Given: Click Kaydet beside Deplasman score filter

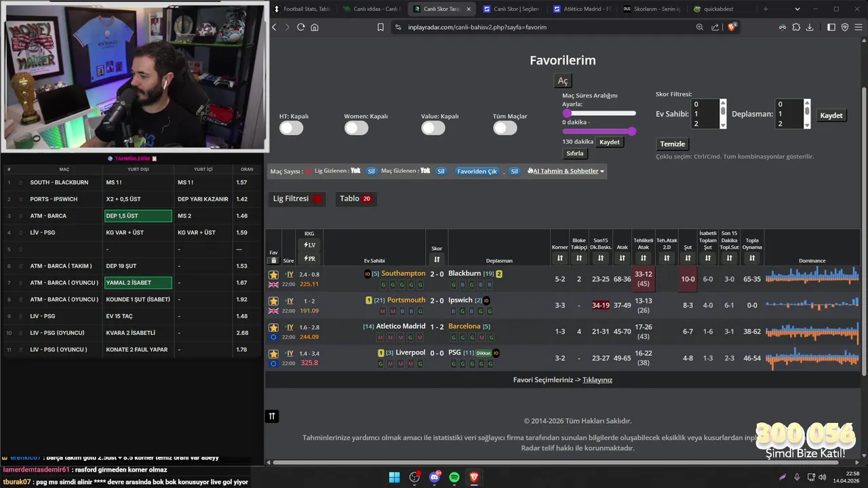Looking at the screenshot, I should [x=831, y=115].
